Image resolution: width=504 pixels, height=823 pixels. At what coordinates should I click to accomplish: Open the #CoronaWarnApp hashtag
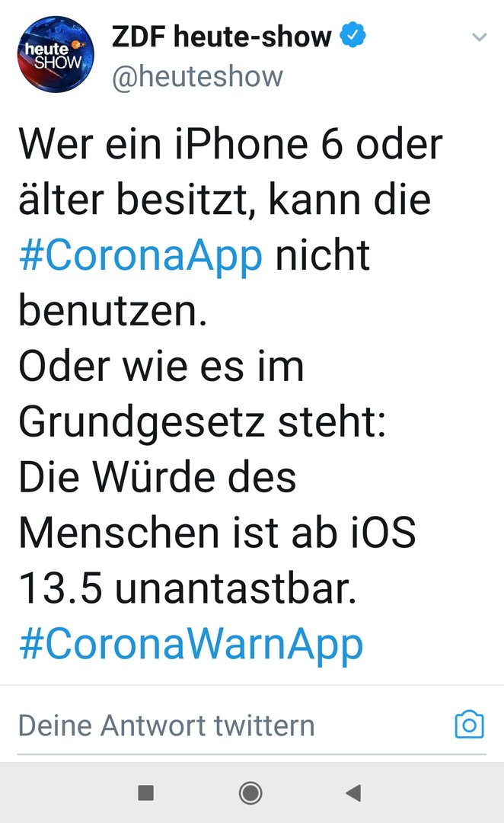pyautogui.click(x=191, y=645)
